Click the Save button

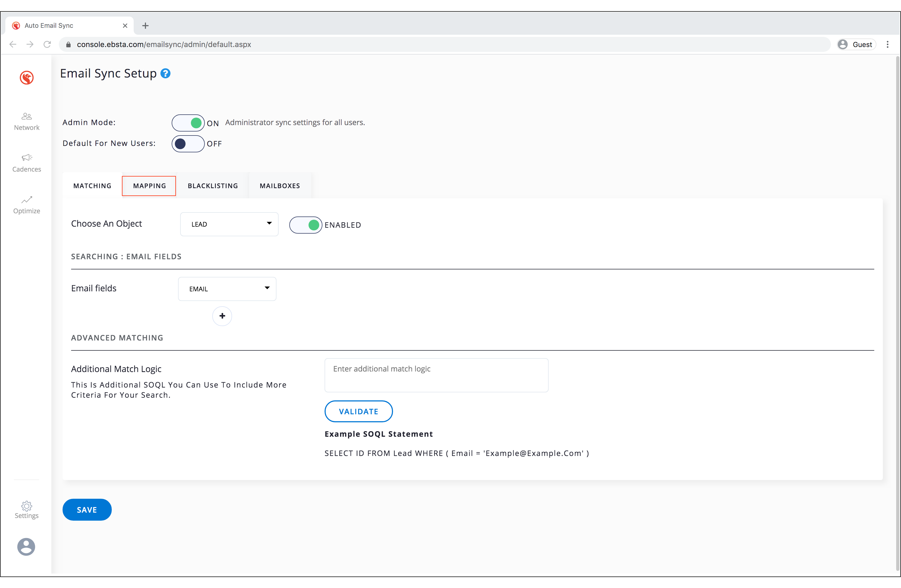tap(87, 510)
